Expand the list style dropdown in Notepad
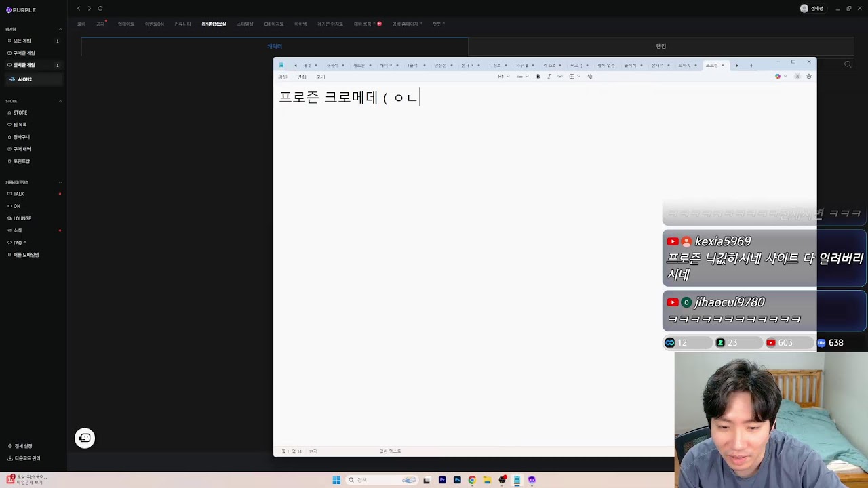The height and width of the screenshot is (488, 868). point(523,77)
